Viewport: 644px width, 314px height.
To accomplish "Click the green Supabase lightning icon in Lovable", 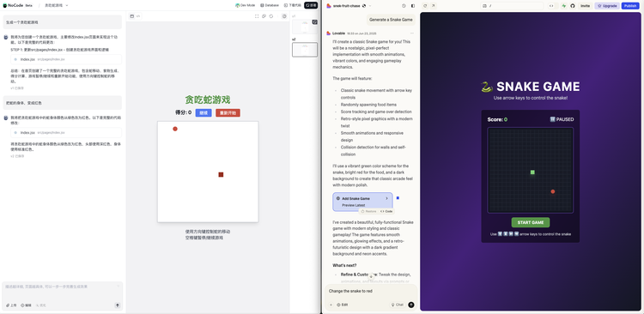I will tap(564, 6).
